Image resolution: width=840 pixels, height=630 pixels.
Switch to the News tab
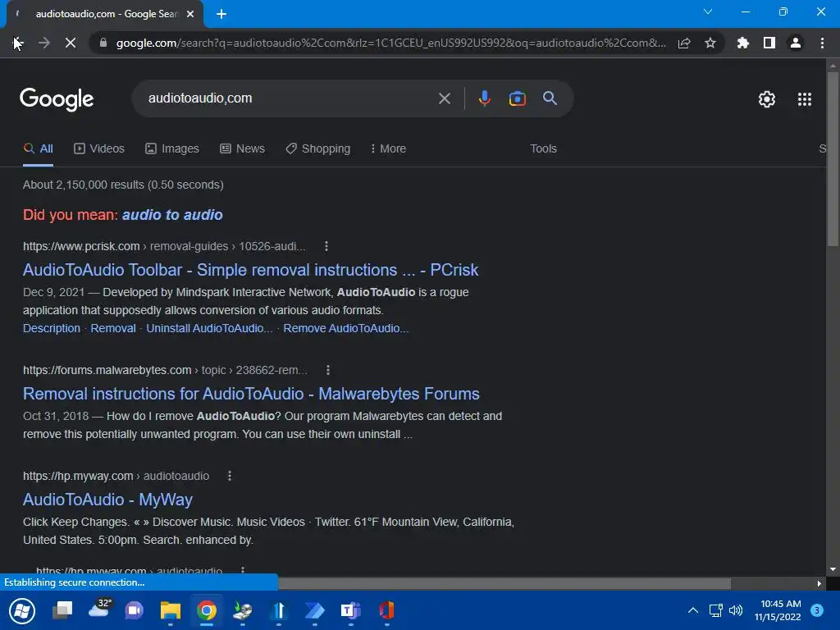[x=242, y=149]
